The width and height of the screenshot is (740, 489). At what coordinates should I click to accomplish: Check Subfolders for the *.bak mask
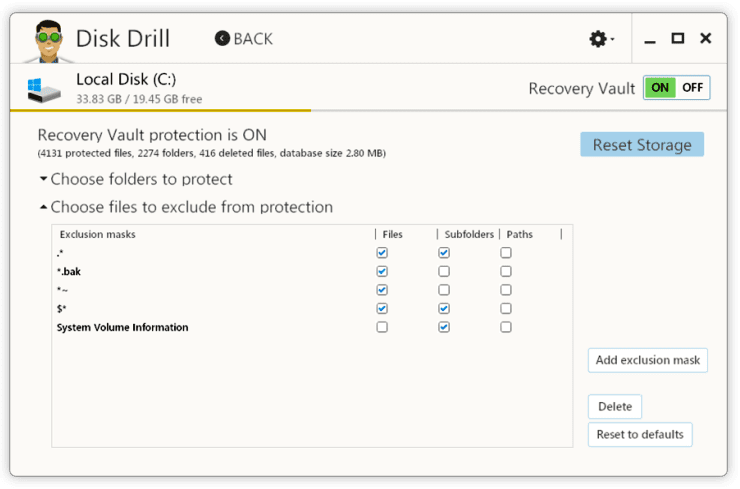pos(444,272)
